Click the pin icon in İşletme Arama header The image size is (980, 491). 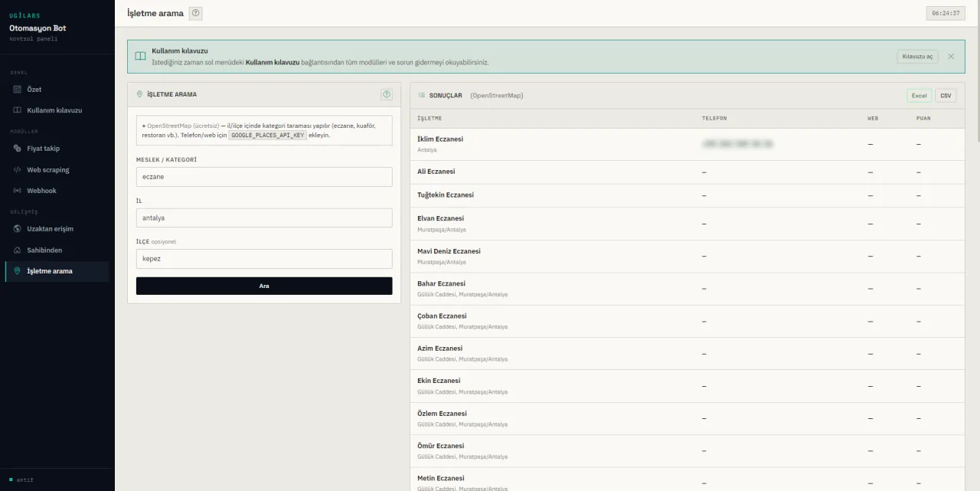pyautogui.click(x=139, y=94)
